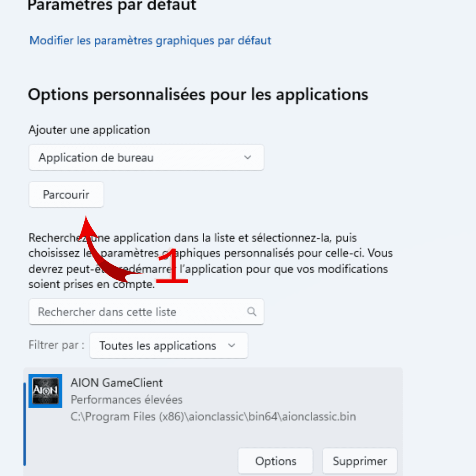The height and width of the screenshot is (476, 476).
Task: Expand the Toutes les applications filter
Action: (168, 346)
